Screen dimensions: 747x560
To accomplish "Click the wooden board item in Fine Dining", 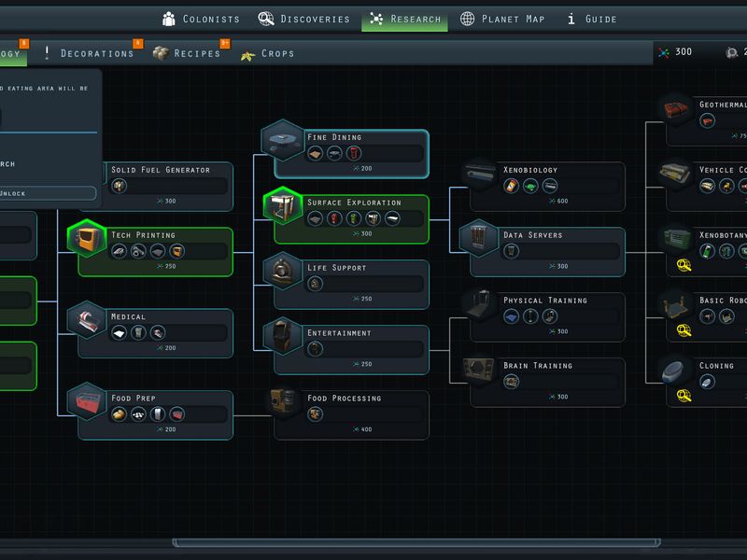I will point(315,153).
